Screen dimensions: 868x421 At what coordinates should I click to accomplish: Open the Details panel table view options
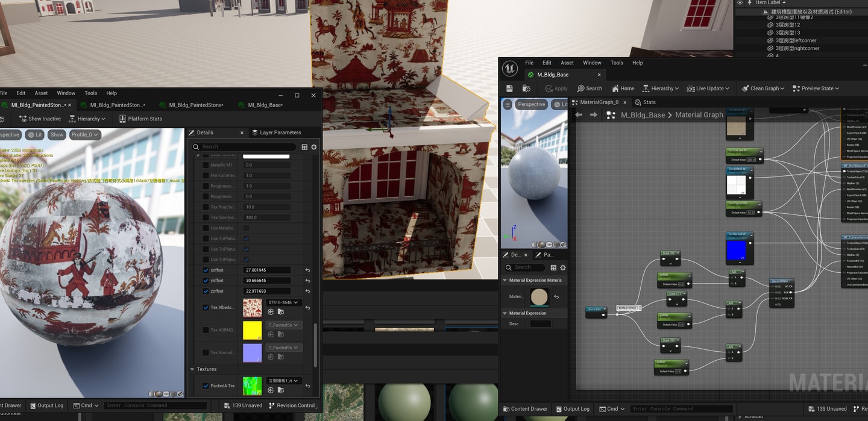[304, 147]
